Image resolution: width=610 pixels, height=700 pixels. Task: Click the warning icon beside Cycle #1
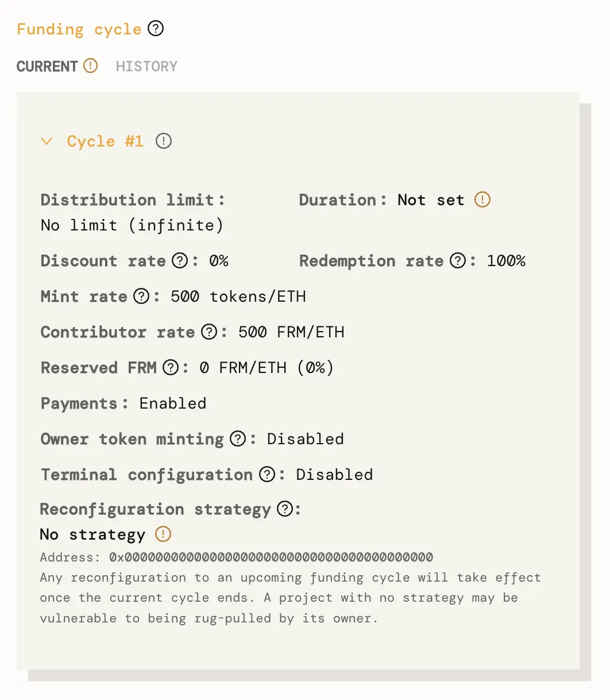164,141
